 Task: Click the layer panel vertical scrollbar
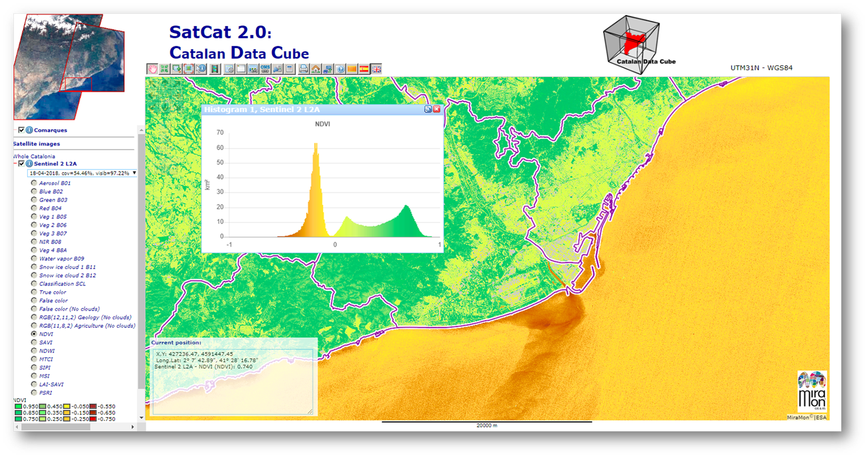(141, 261)
